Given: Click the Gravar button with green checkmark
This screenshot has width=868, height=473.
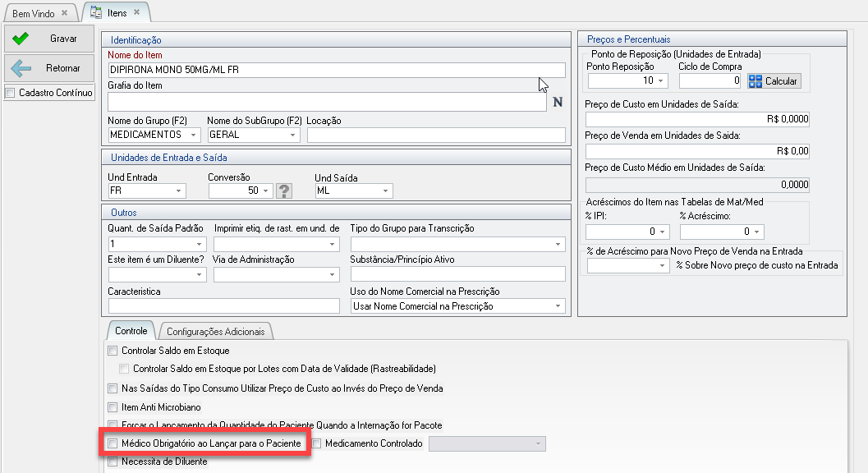Looking at the screenshot, I should coord(48,39).
